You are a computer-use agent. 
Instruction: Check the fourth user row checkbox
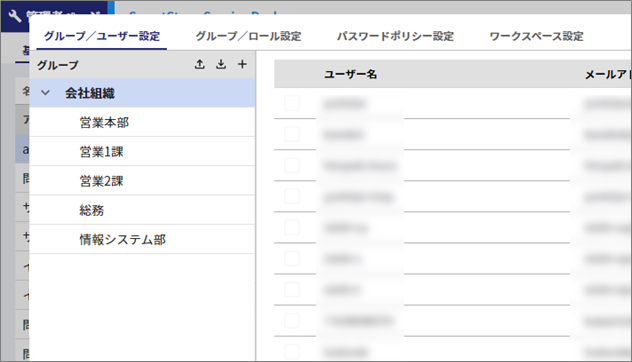point(292,196)
